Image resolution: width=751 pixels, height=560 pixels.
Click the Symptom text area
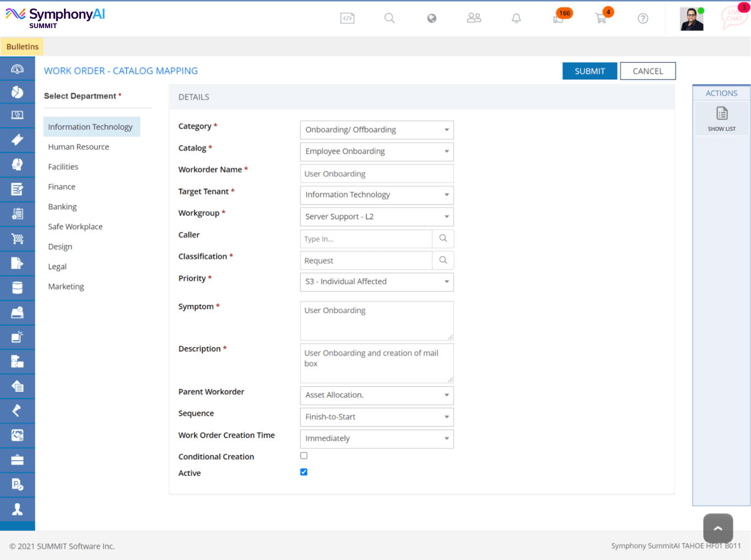377,321
